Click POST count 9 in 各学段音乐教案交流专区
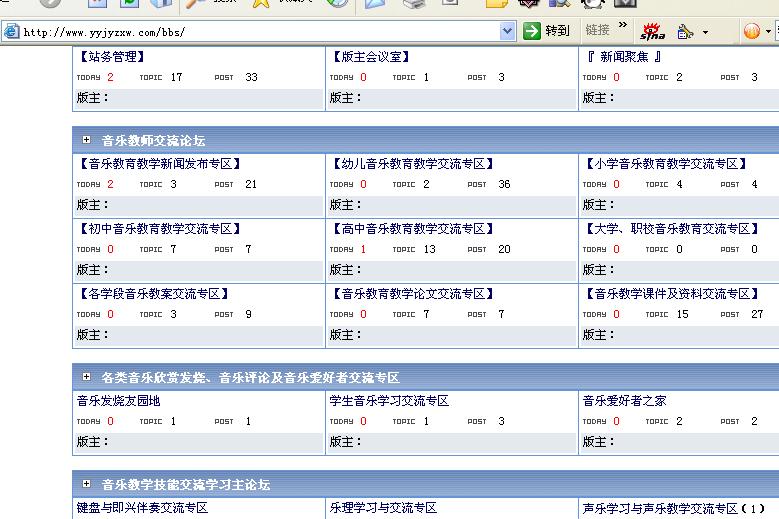This screenshot has width=779, height=519. [248, 314]
